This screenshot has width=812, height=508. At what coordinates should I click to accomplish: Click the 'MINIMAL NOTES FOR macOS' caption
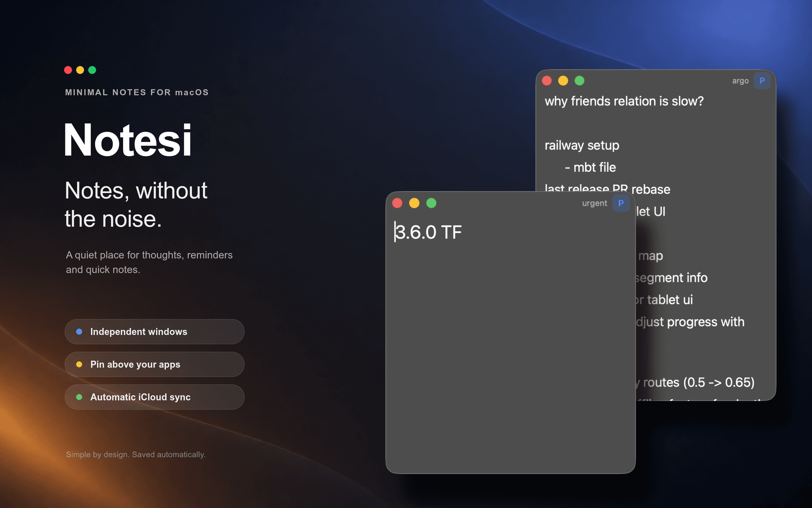(137, 92)
